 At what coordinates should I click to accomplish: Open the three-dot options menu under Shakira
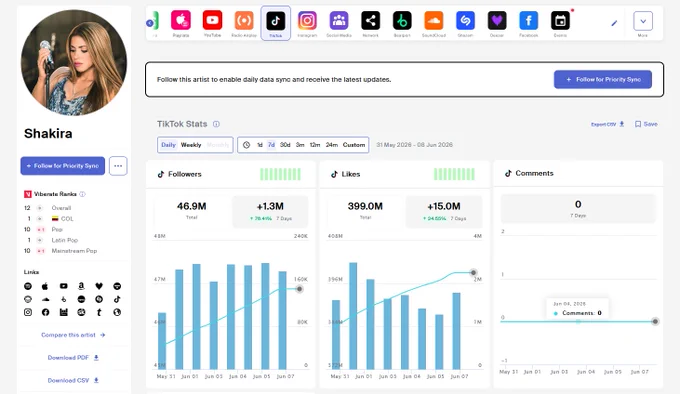(118, 166)
